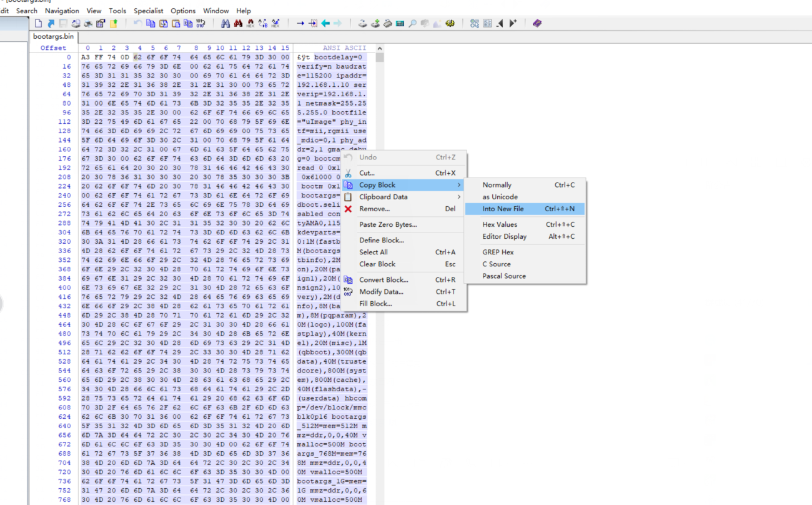Select Into New File in submenu
The height and width of the screenshot is (505, 812).
(525, 209)
